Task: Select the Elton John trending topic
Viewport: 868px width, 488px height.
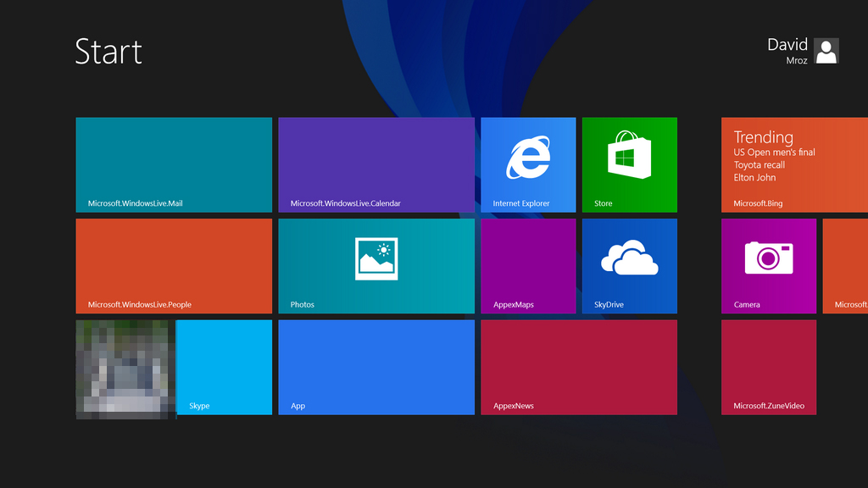Action: click(x=754, y=178)
